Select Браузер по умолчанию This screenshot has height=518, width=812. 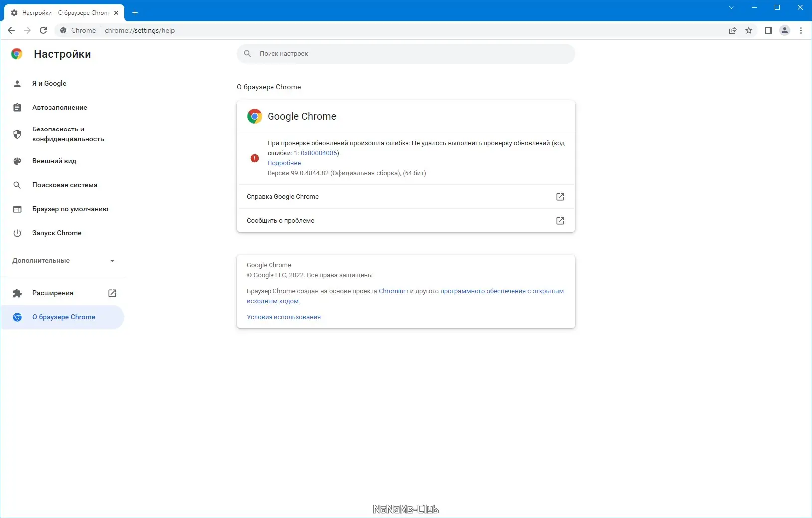[62, 209]
